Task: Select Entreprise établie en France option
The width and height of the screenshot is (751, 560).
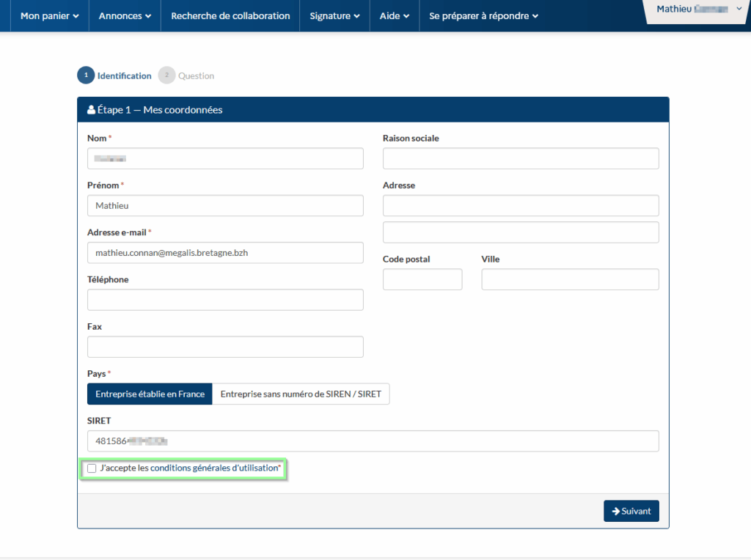Action: tap(150, 394)
